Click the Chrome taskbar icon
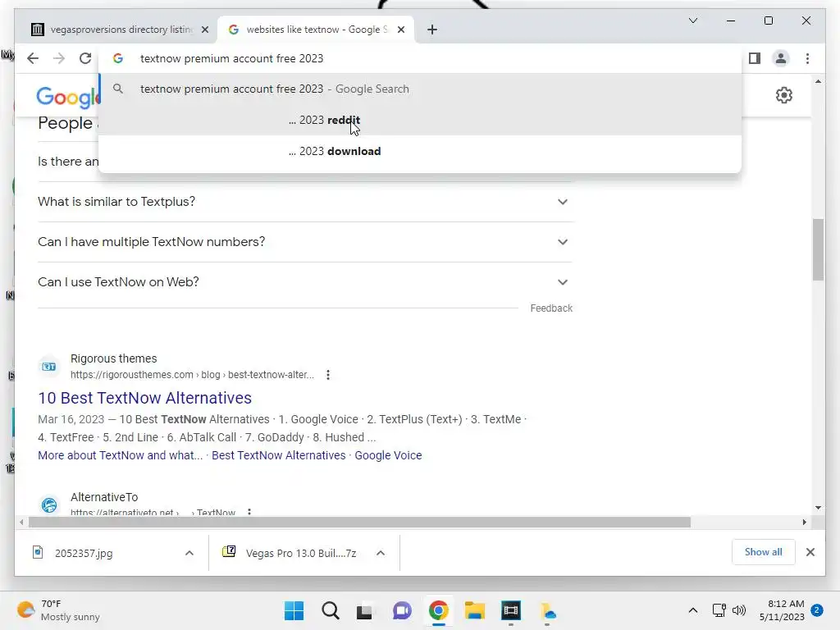Viewport: 840px width, 630px height. point(438,610)
